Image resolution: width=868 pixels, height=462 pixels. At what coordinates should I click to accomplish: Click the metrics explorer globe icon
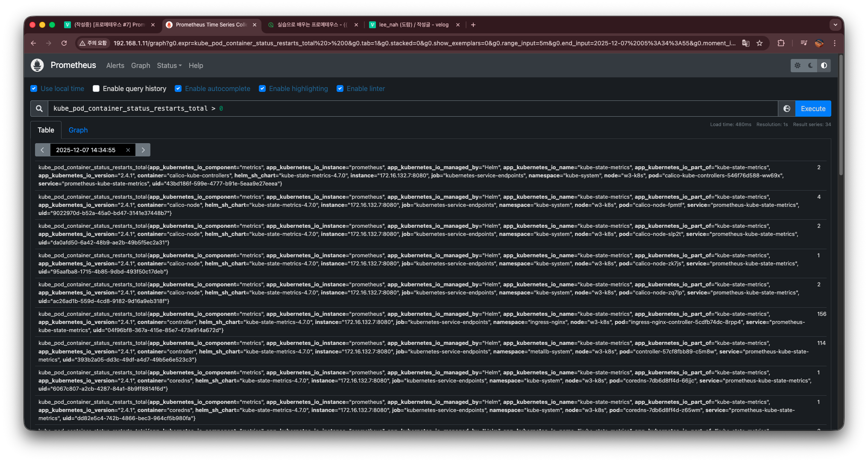point(786,109)
